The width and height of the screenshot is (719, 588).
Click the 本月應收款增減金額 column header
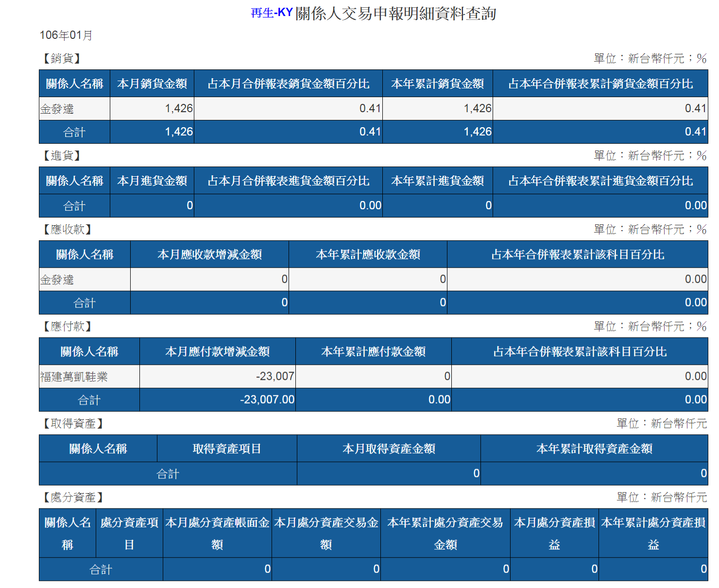(x=209, y=254)
